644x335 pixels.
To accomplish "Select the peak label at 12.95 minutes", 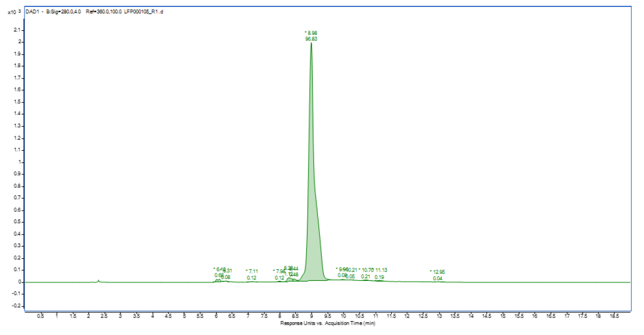I will coord(438,272).
